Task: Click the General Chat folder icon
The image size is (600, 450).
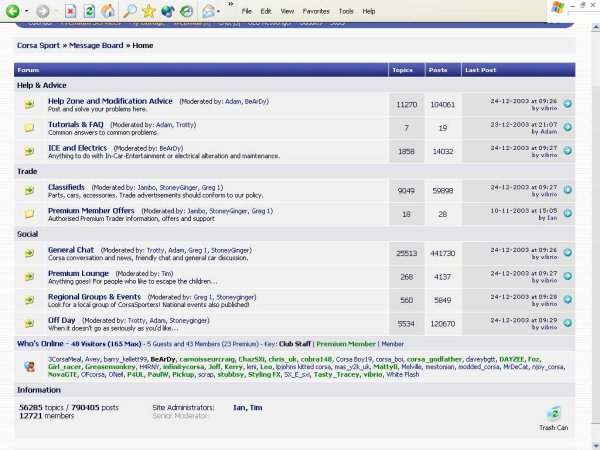Action: coord(29,253)
